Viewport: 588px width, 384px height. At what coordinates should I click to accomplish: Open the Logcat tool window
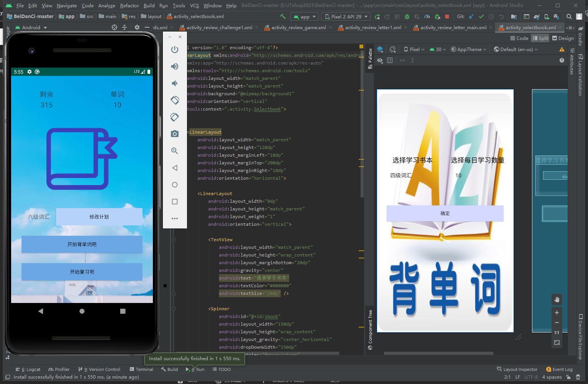(28, 369)
